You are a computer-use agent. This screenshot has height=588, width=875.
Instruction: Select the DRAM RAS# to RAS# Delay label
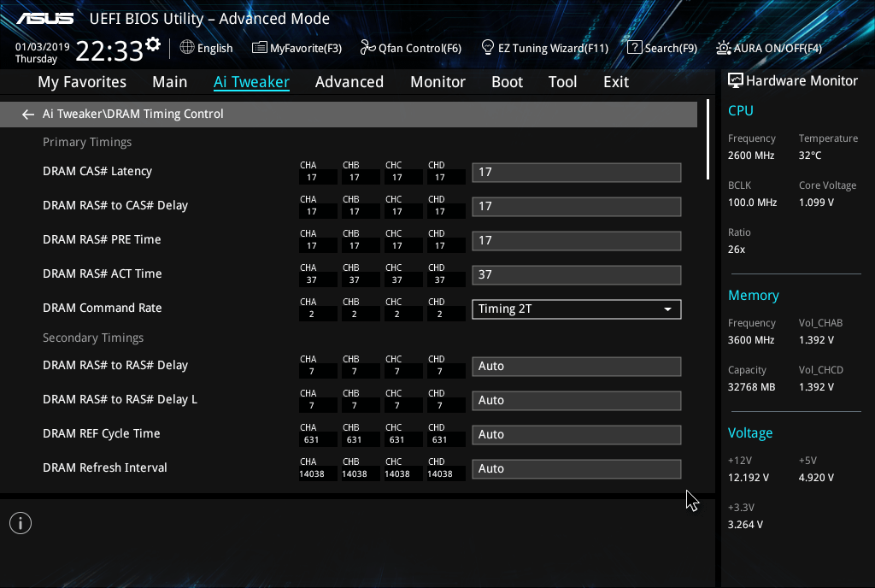[115, 366]
